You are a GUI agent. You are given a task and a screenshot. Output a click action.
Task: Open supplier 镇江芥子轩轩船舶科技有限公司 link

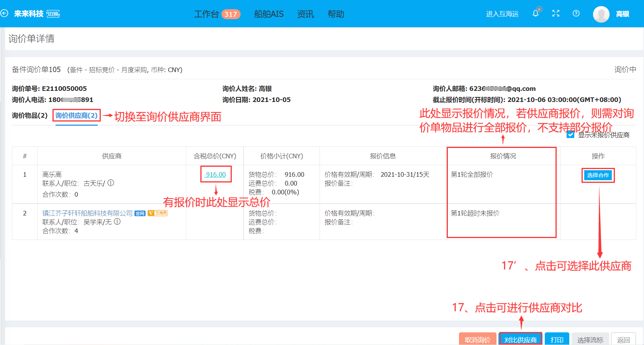click(87, 213)
